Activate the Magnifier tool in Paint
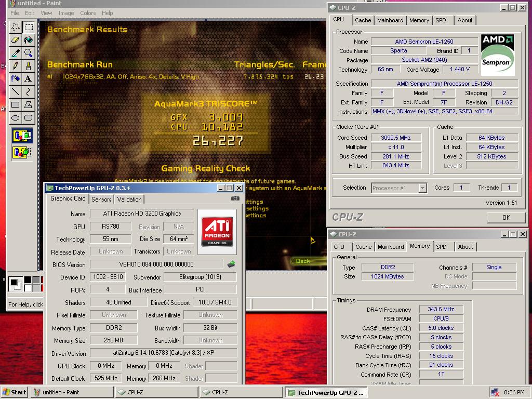Screen dimensions: 532x399 point(29,52)
